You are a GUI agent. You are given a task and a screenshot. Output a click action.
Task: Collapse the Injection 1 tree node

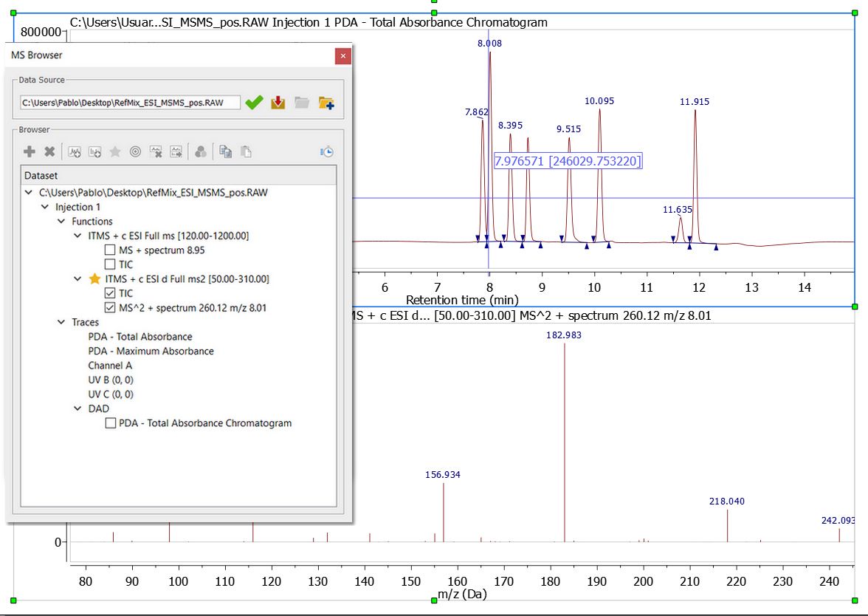(45, 207)
